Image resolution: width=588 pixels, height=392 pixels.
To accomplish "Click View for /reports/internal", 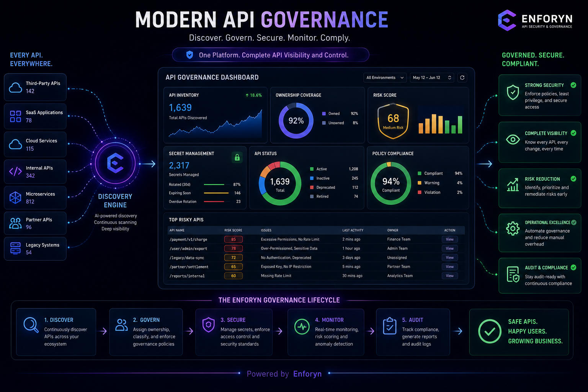I will click(450, 276).
